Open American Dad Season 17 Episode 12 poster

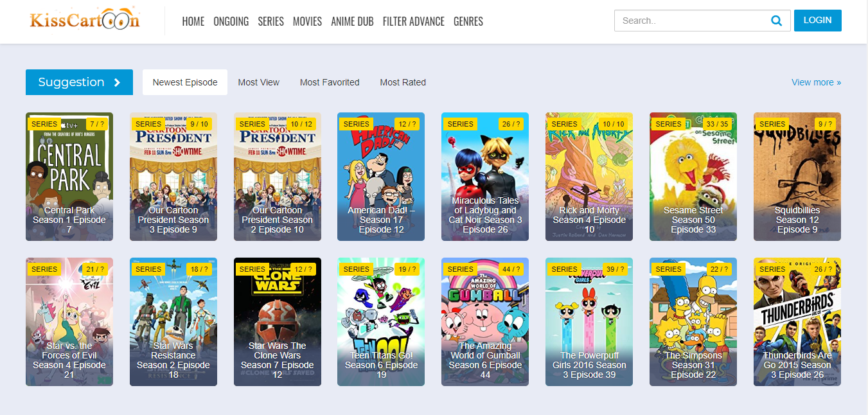pyautogui.click(x=381, y=177)
